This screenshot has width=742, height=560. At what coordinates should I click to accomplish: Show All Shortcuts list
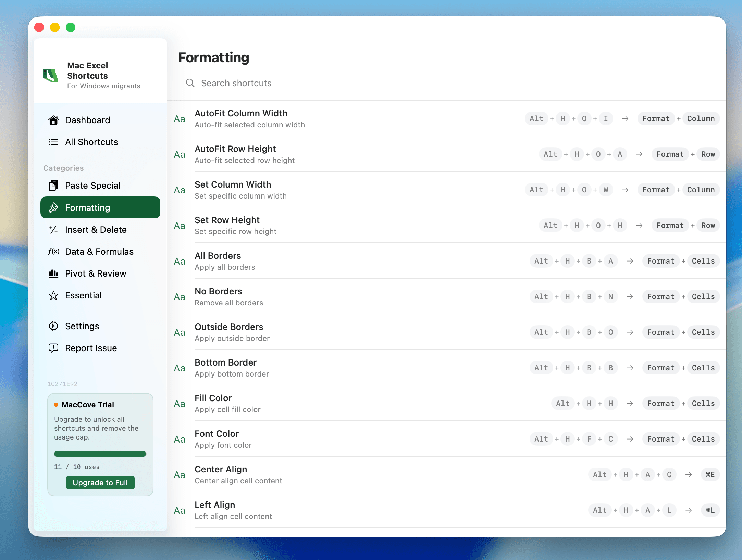[x=100, y=142]
